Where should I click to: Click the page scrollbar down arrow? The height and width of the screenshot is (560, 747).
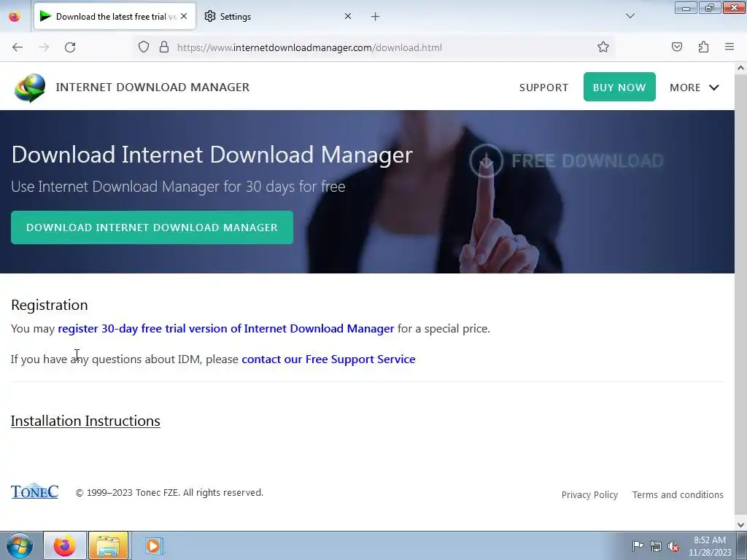pos(740,525)
